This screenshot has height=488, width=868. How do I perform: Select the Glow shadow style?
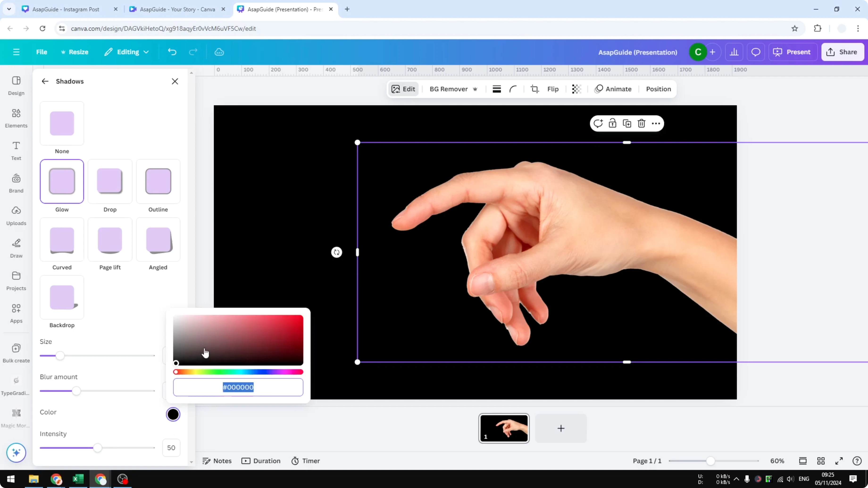point(62,181)
